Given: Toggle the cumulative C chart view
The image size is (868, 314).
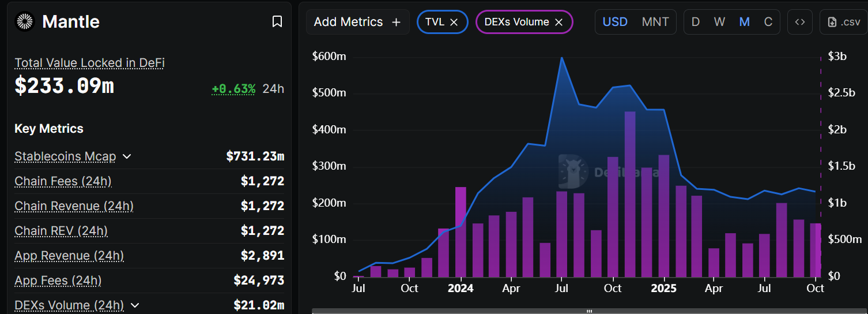Looking at the screenshot, I should click(x=768, y=22).
